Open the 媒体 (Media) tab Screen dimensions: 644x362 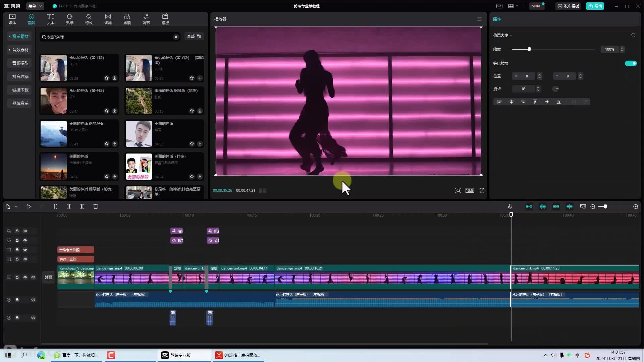[x=12, y=19]
